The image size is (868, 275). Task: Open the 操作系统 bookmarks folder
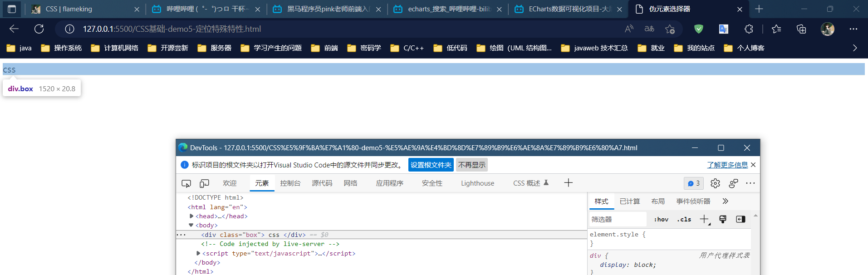[61, 48]
